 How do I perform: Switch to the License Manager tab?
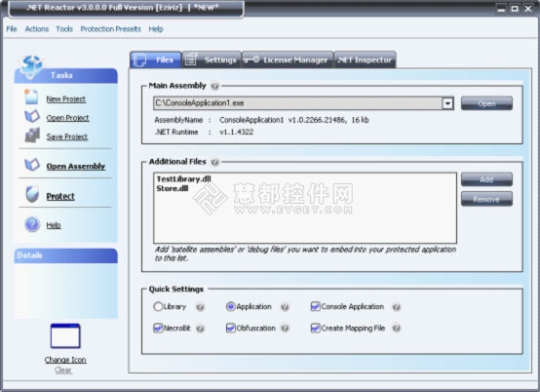[288, 59]
